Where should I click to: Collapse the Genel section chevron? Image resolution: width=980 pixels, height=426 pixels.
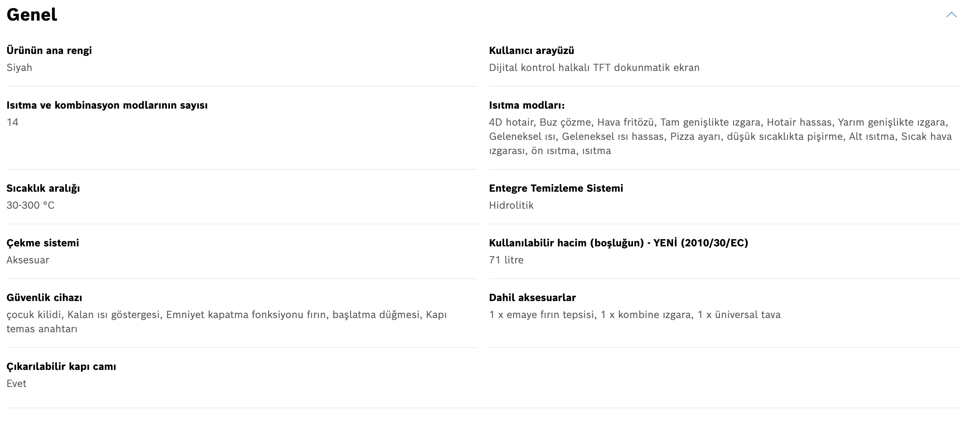click(x=952, y=15)
